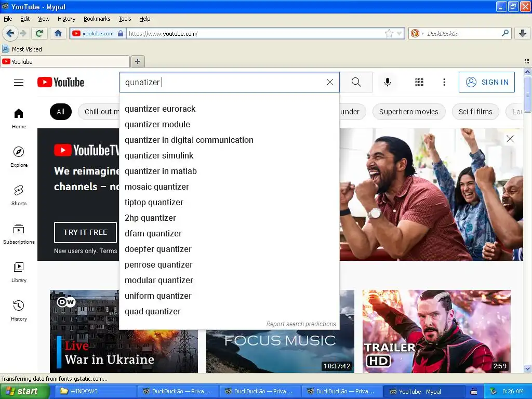Select the All filter chip
This screenshot has height=399, width=532.
61,112
